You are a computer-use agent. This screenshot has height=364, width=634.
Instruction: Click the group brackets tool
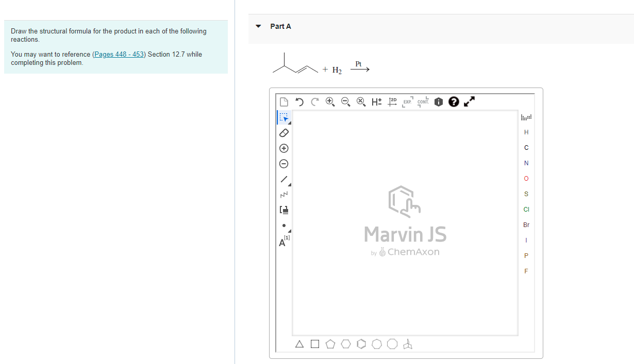click(283, 210)
